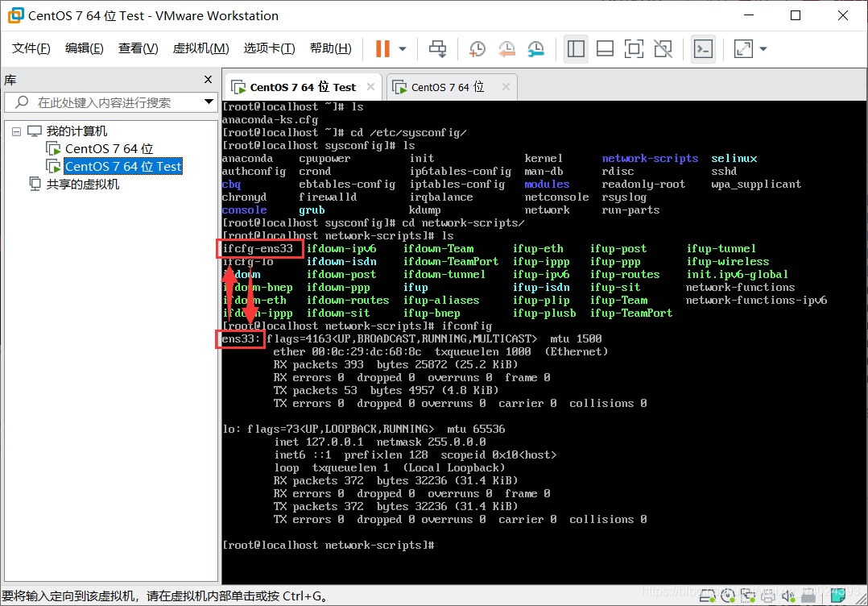This screenshot has width=868, height=606.
Task: Open the power options dropdown next to pause
Action: [403, 48]
